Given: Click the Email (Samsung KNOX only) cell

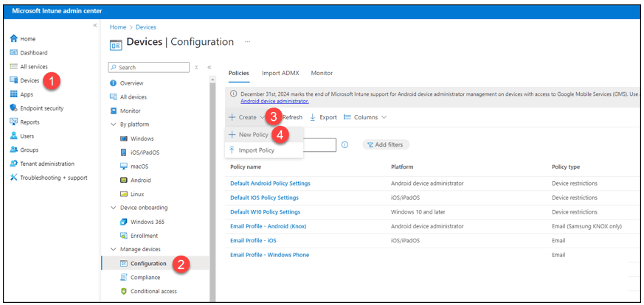Looking at the screenshot, I should pyautogui.click(x=587, y=226).
